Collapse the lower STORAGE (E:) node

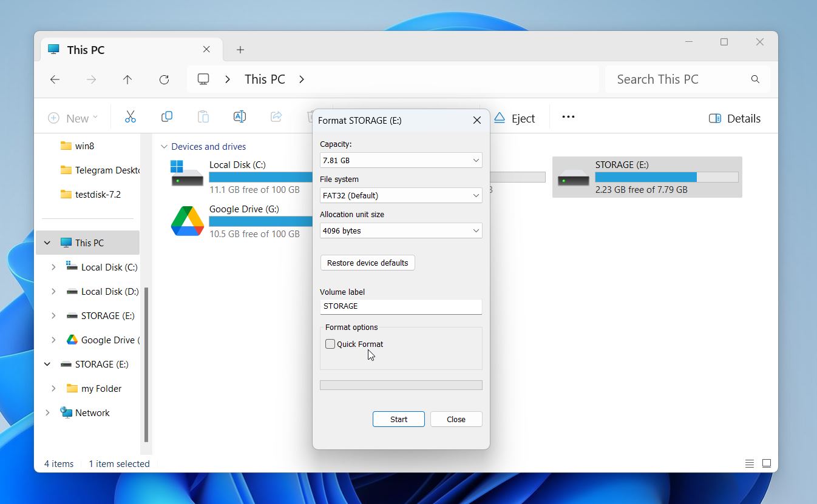tap(47, 364)
